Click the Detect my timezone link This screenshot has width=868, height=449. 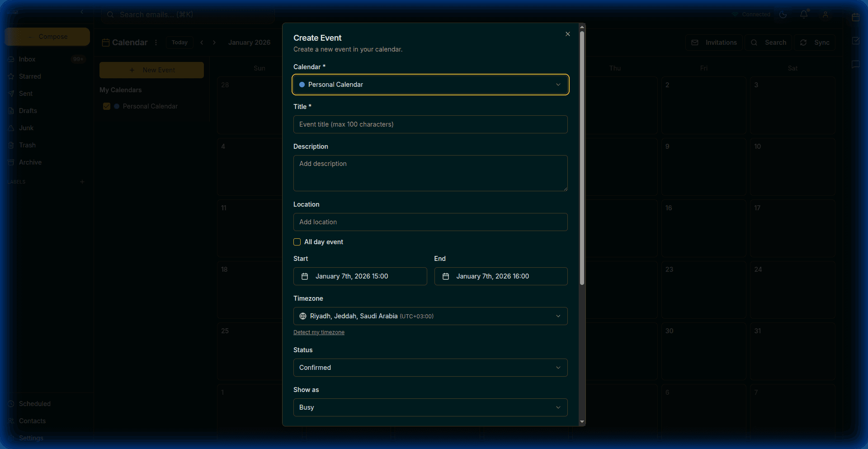pyautogui.click(x=319, y=332)
